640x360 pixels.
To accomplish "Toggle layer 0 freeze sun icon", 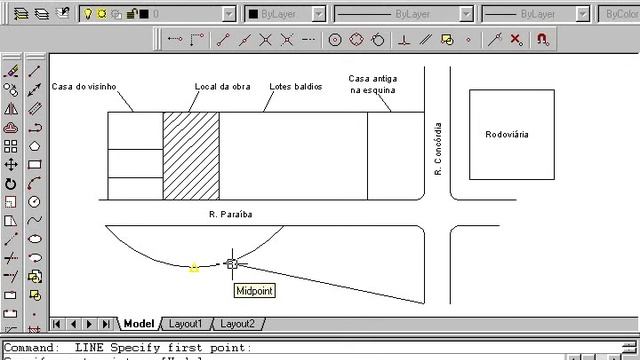I will click(102, 14).
